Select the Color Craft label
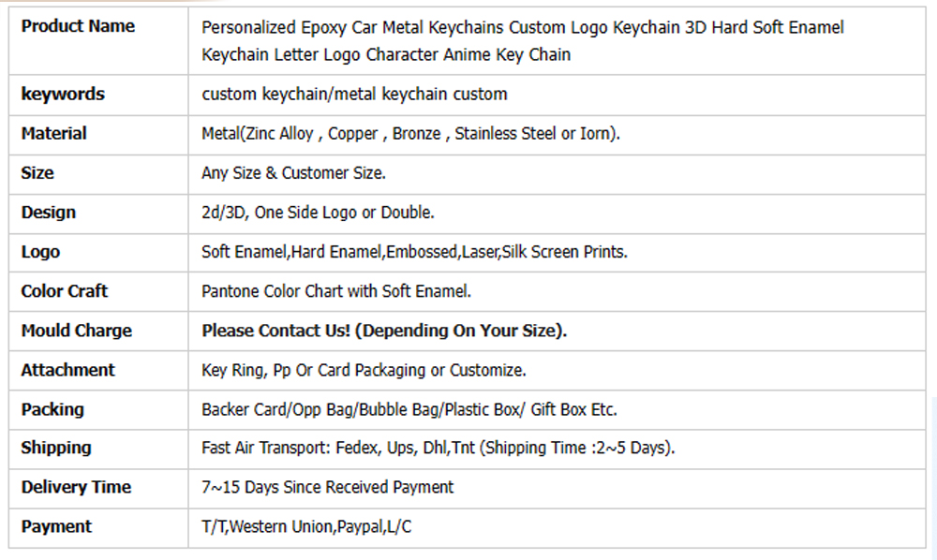Screen dimensions: 937x560 coord(64,290)
